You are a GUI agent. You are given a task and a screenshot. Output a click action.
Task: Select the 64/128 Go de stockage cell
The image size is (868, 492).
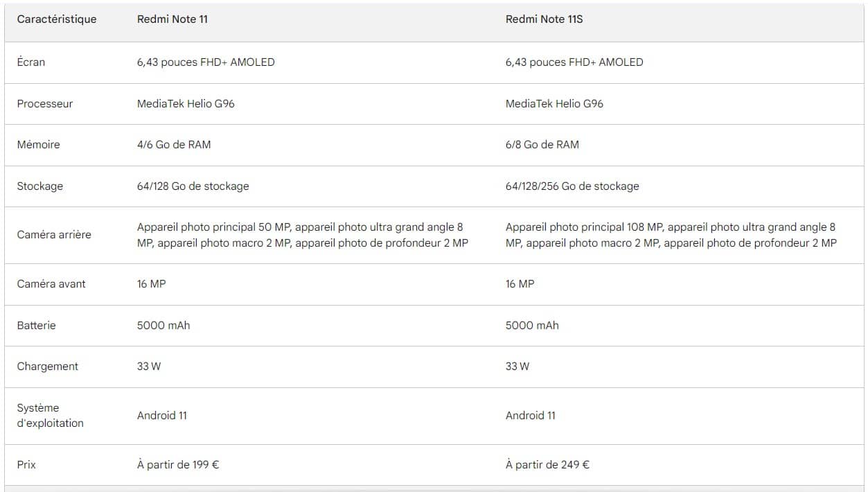(193, 186)
